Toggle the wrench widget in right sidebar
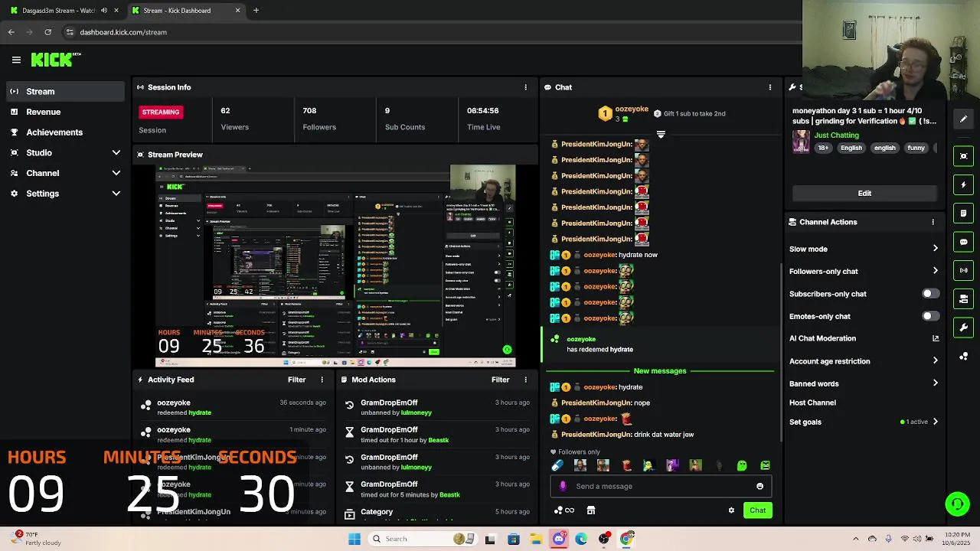The image size is (980, 551). click(x=964, y=328)
